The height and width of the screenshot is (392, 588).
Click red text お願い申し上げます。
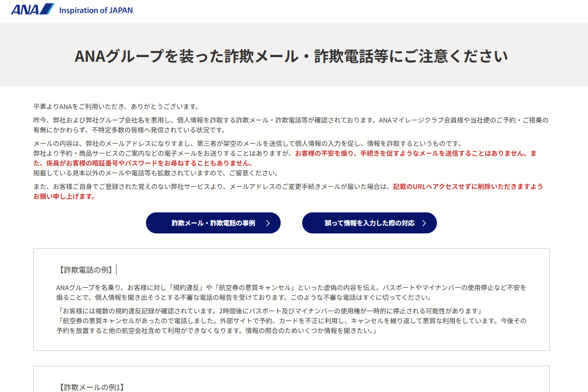click(64, 196)
